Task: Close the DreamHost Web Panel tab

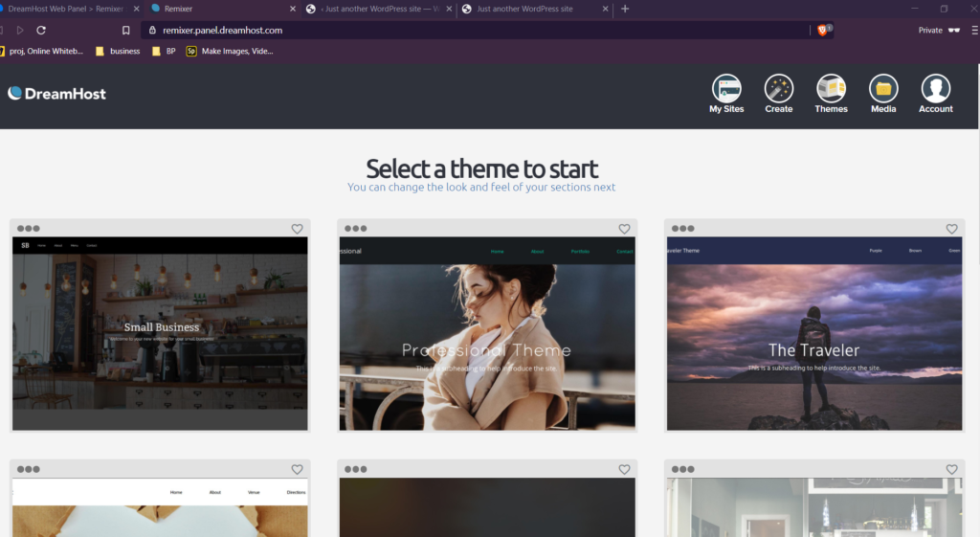Action: tap(136, 9)
